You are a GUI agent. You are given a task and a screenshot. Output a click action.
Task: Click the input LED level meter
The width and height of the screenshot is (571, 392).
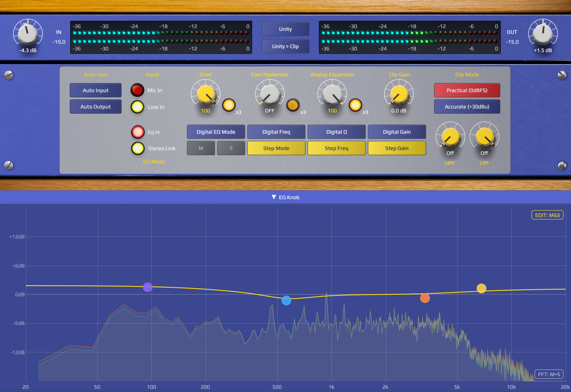coord(161,37)
